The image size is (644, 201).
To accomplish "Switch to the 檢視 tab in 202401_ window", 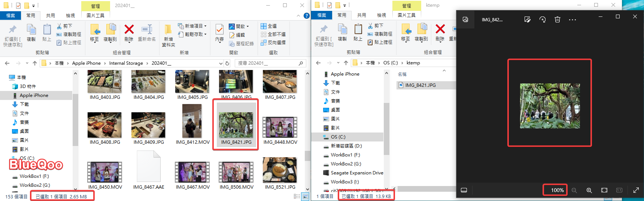I will tap(70, 15).
